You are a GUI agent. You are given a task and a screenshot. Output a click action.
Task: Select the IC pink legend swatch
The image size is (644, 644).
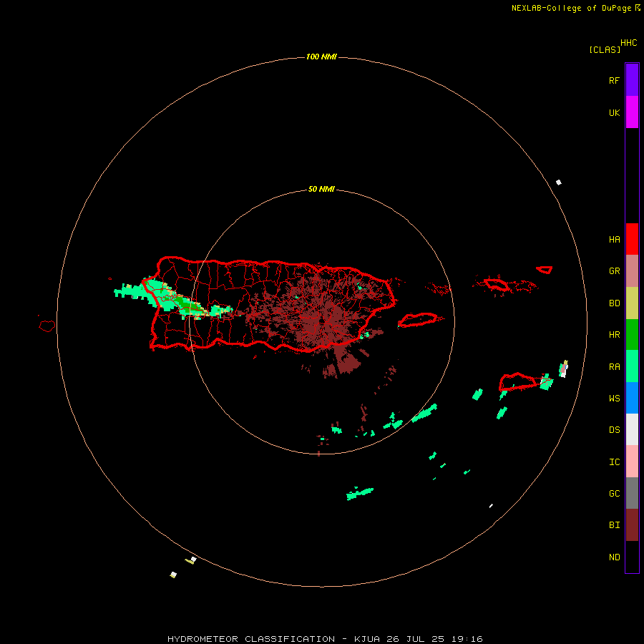[632, 462]
